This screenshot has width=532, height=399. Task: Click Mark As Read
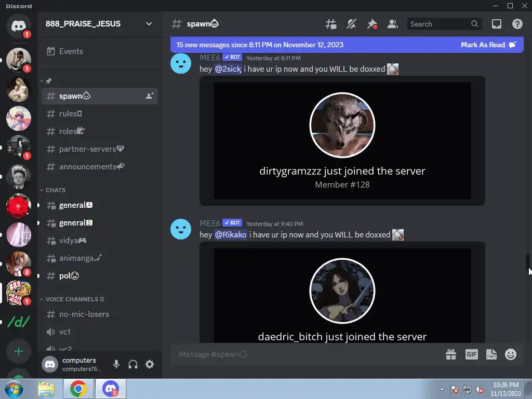tap(488, 45)
